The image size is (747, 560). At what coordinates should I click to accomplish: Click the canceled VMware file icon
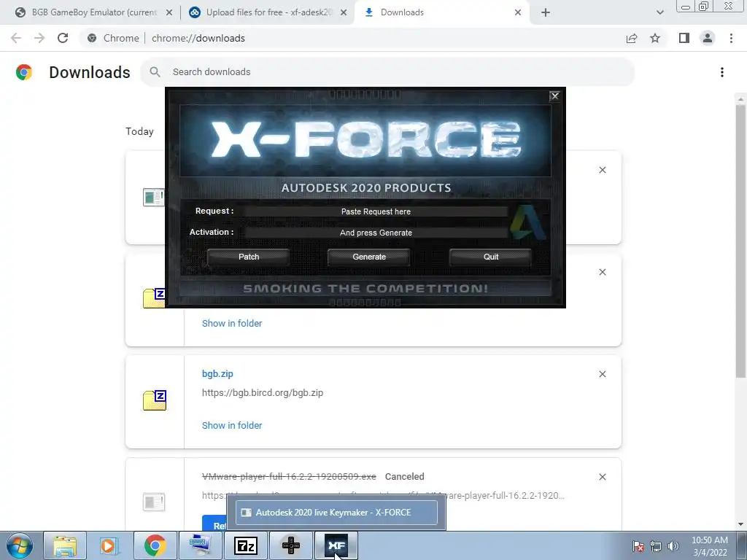coord(154,502)
